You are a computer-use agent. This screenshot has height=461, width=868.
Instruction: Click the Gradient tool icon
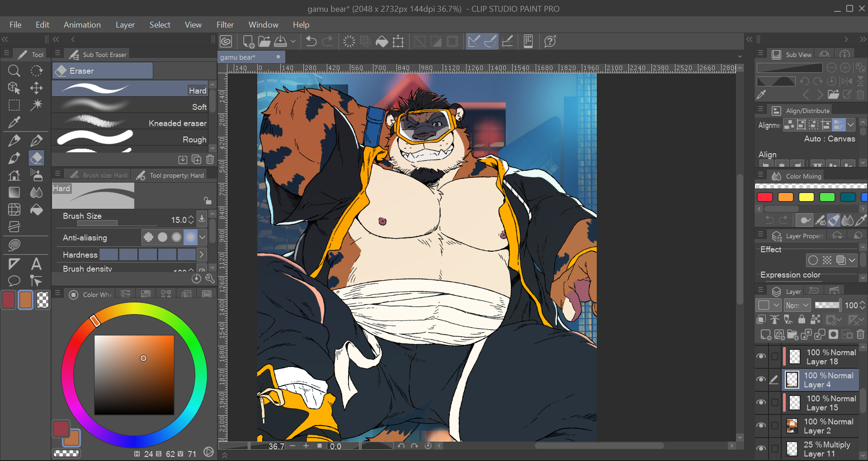coord(14,193)
